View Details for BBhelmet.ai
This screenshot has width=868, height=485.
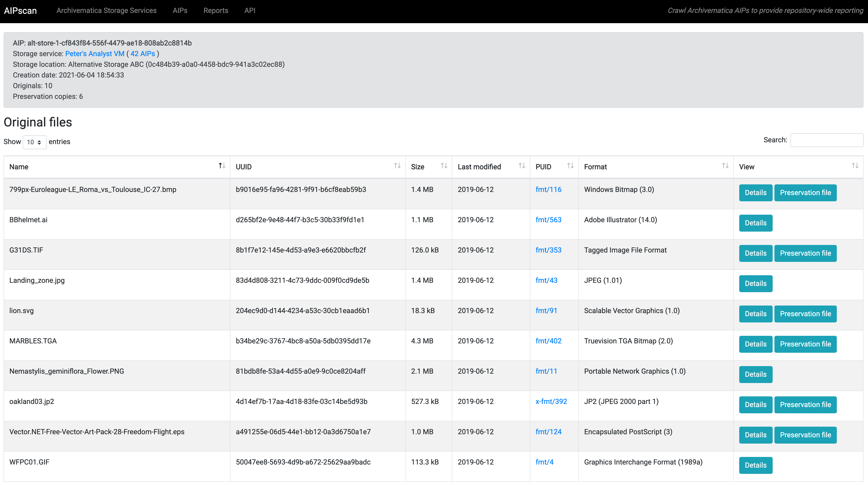click(x=755, y=223)
